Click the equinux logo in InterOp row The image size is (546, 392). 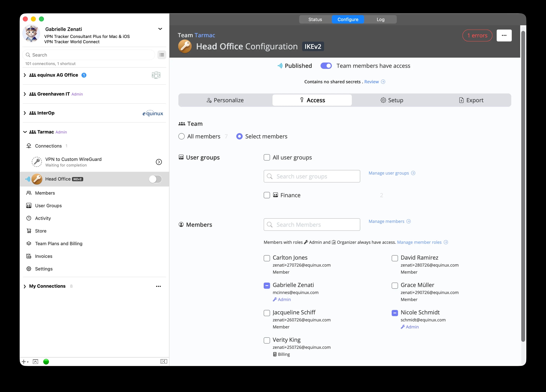pyautogui.click(x=153, y=113)
